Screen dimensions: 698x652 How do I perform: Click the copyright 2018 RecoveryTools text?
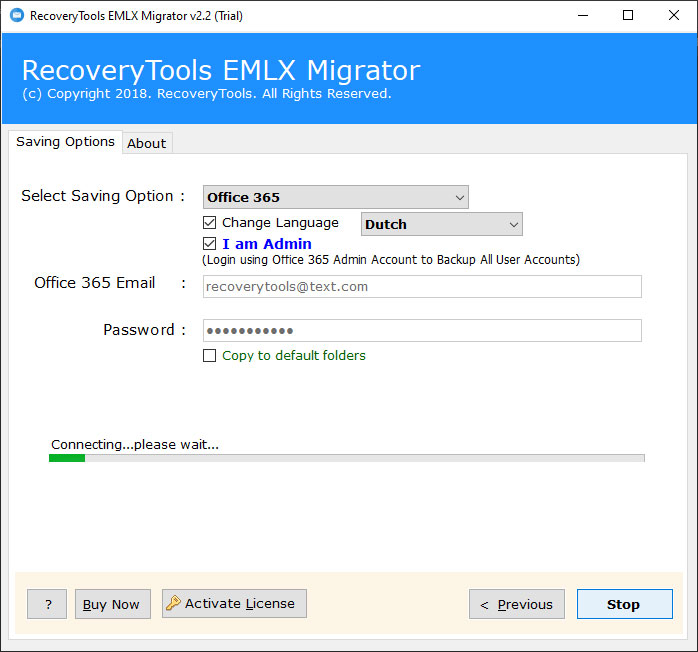point(207,93)
